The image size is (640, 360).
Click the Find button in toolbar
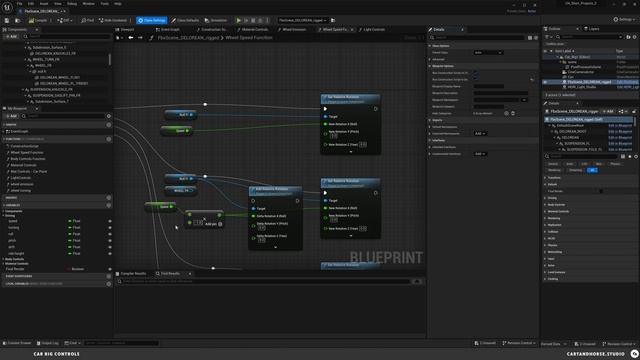pyautogui.click(x=87, y=20)
